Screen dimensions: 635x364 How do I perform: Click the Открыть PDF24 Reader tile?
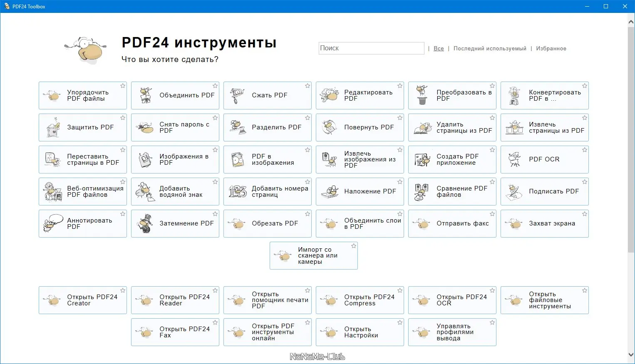tap(175, 300)
